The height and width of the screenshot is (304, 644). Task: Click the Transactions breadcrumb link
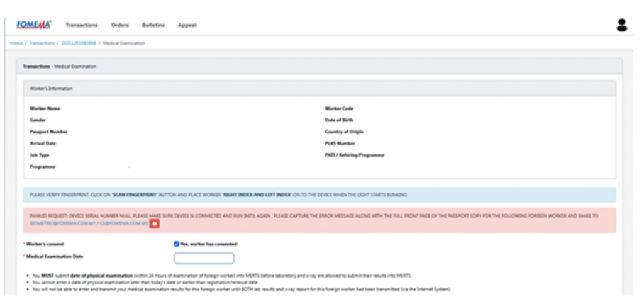pos(42,43)
